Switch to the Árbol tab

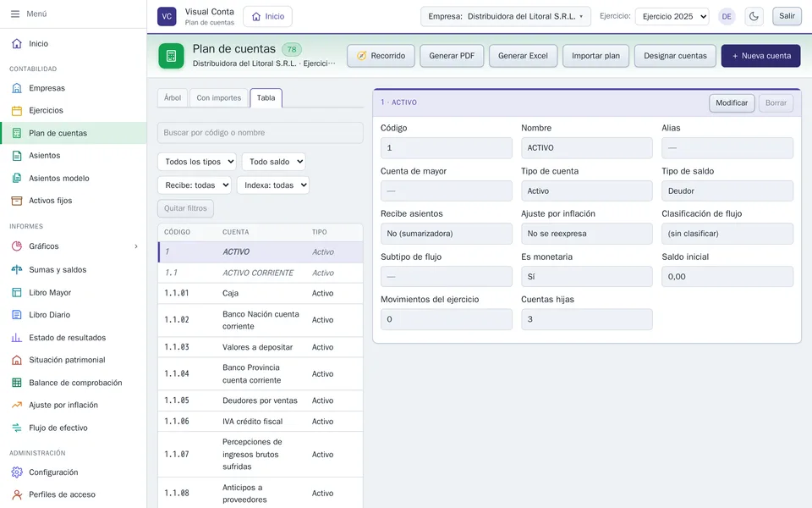tap(173, 98)
